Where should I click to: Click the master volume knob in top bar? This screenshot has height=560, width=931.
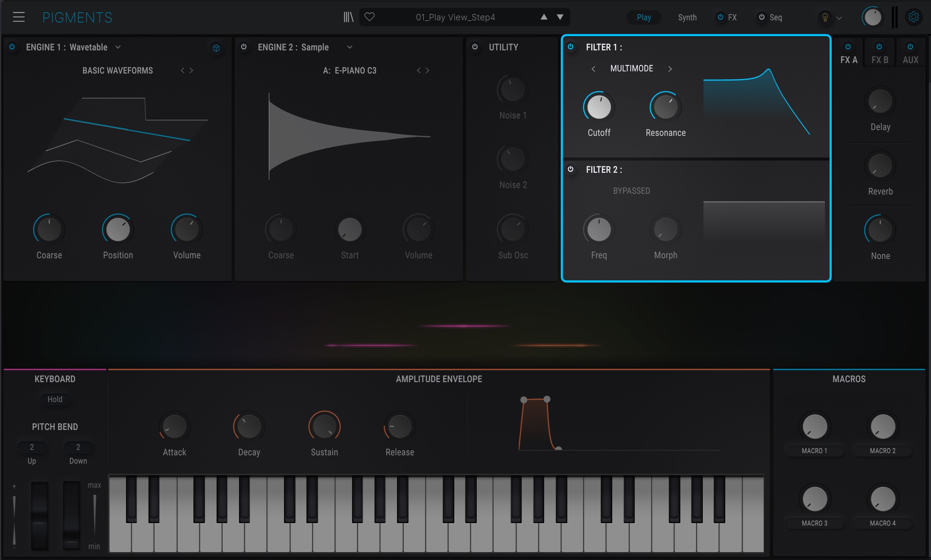[873, 17]
